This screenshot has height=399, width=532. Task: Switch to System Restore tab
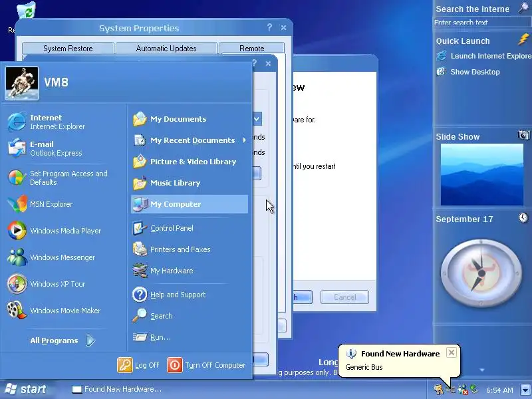click(x=68, y=49)
